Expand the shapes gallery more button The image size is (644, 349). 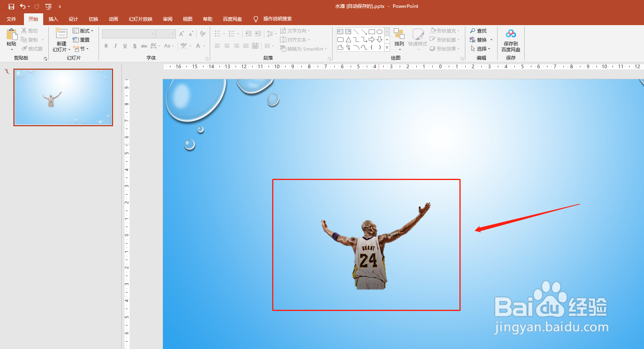pyautogui.click(x=387, y=47)
